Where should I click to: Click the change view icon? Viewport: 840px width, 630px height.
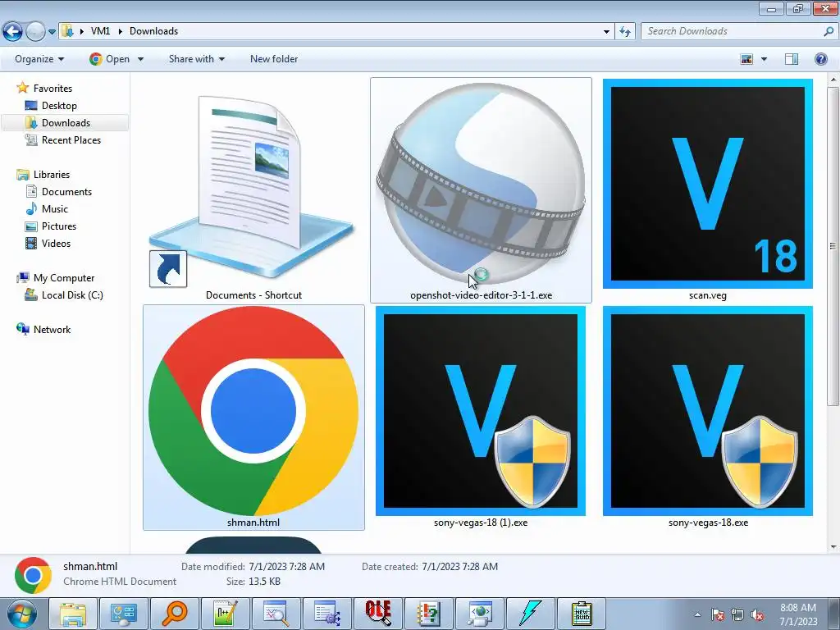(x=746, y=59)
